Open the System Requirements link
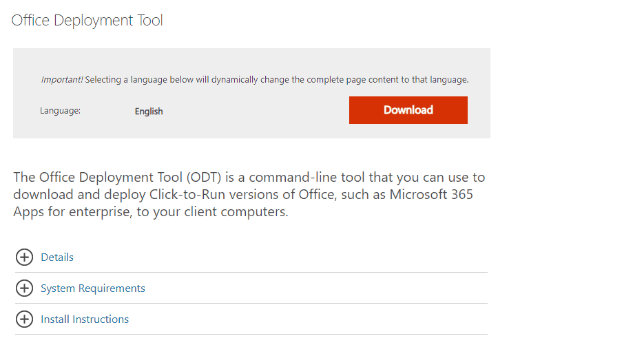644x358 pixels. (93, 288)
